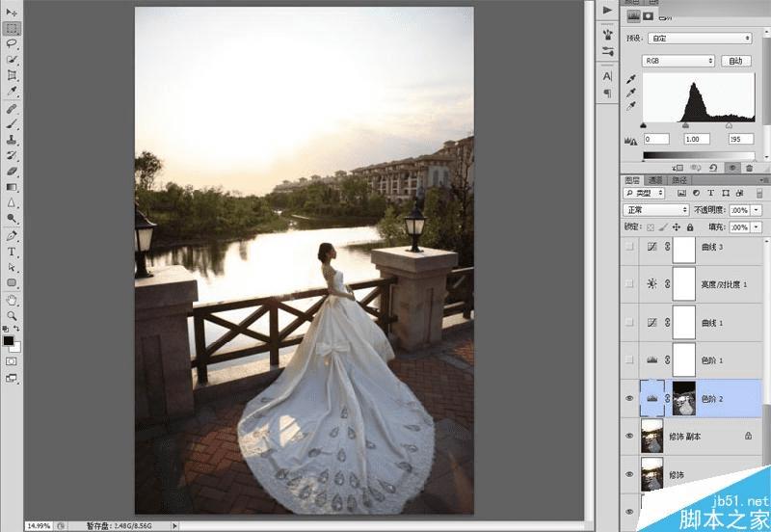Select the Horizontal Type tool
This screenshot has width=771, height=532.
click(x=12, y=252)
